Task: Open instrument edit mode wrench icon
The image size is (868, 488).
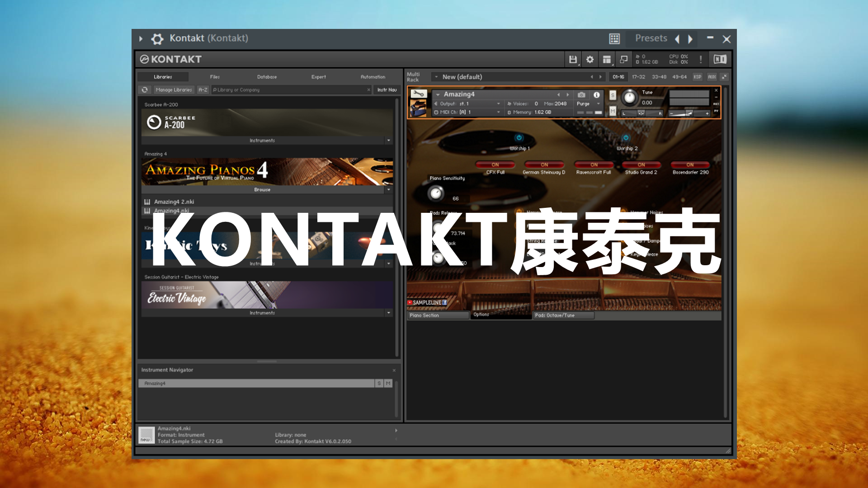Action: [x=418, y=94]
